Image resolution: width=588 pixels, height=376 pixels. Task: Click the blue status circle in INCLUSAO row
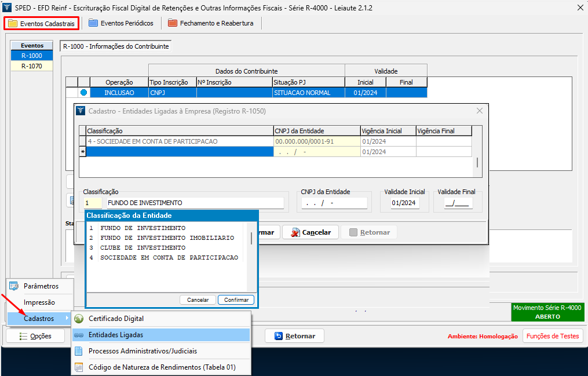tap(83, 93)
